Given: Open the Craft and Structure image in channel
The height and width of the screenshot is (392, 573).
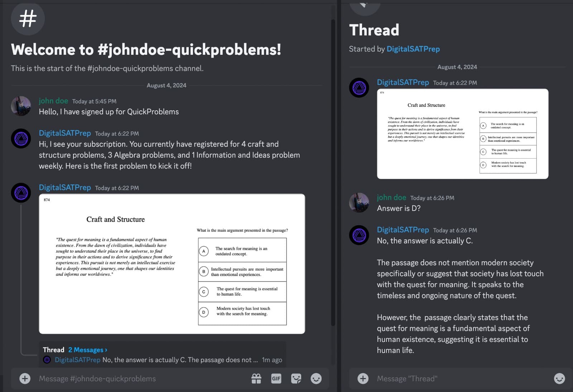Looking at the screenshot, I should pyautogui.click(x=172, y=264).
